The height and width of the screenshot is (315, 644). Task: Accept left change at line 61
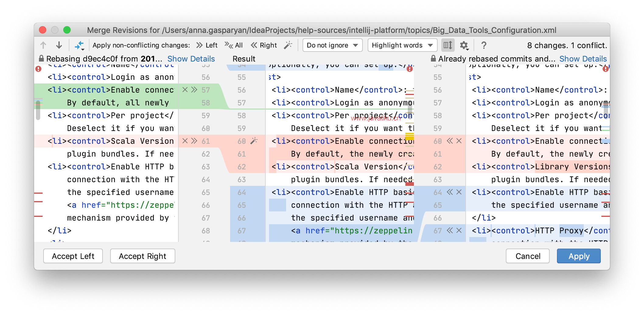194,141
